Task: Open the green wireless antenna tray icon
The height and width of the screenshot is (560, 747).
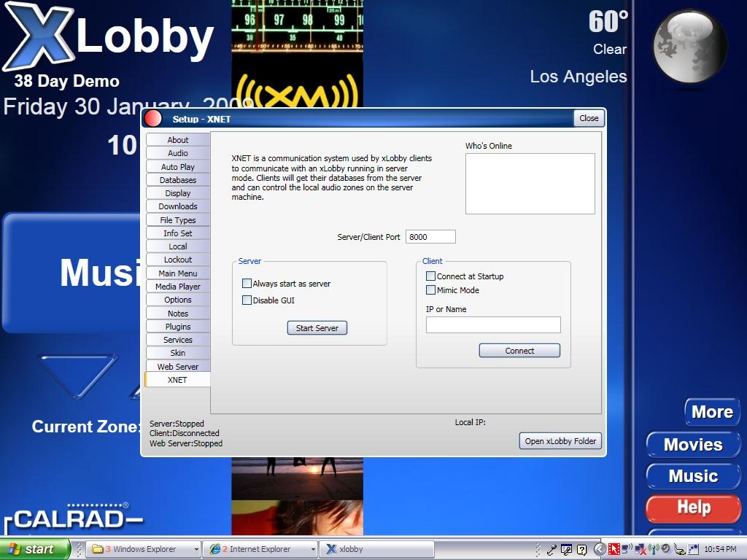Action: (653, 550)
